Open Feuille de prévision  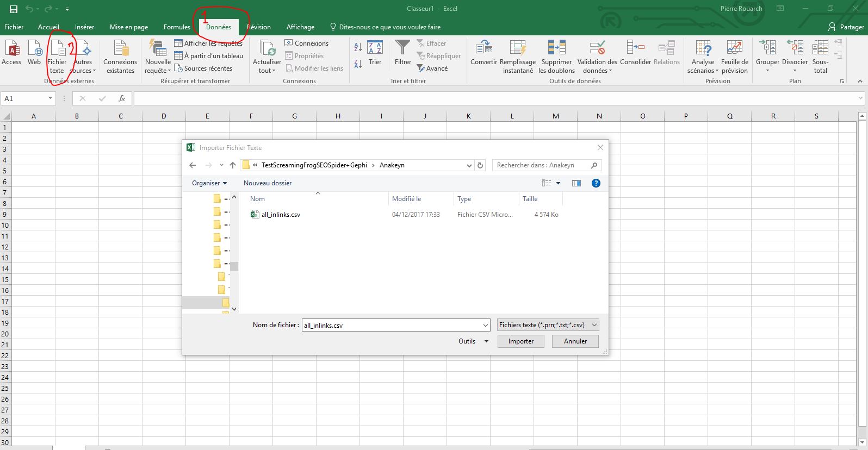pos(734,57)
